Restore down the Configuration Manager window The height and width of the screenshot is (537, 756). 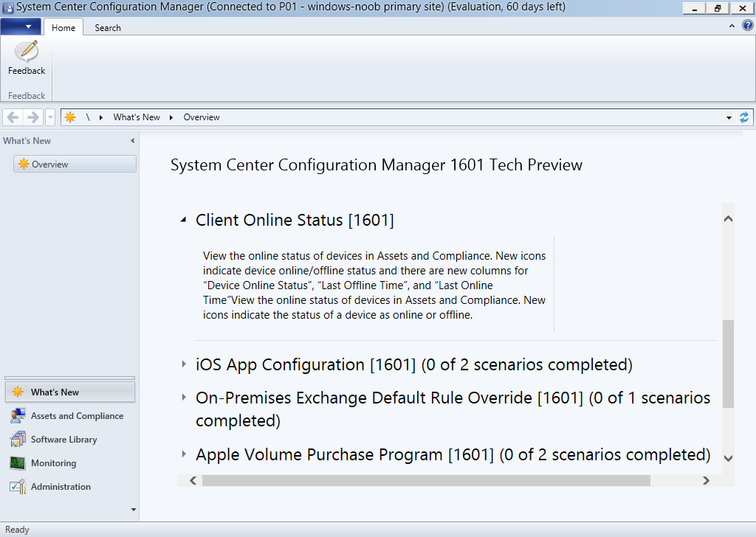tap(718, 8)
